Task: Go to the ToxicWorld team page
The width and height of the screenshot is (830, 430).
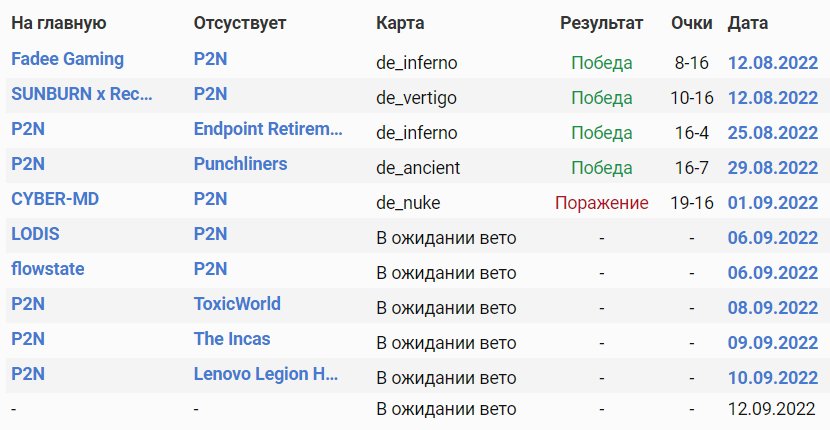Action: (x=237, y=304)
